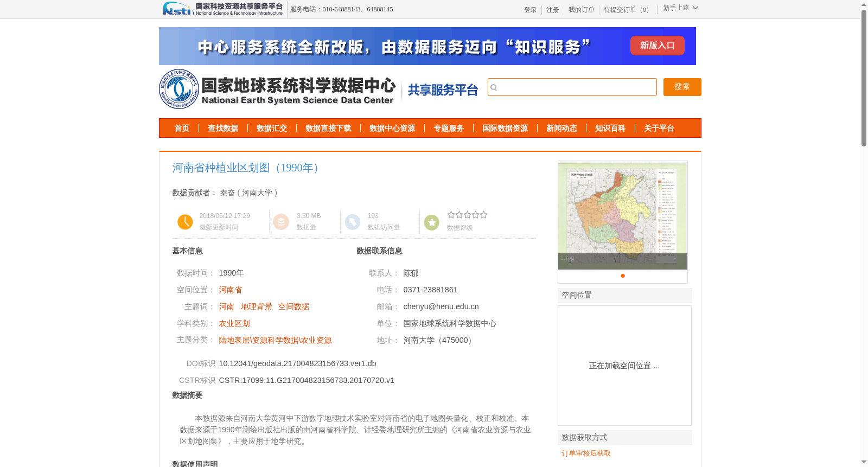Viewport: 868px width, 467px height.
Task: Click the DOI value 10.12041/geodata.217004823156733.ver1.db
Action: point(297,363)
